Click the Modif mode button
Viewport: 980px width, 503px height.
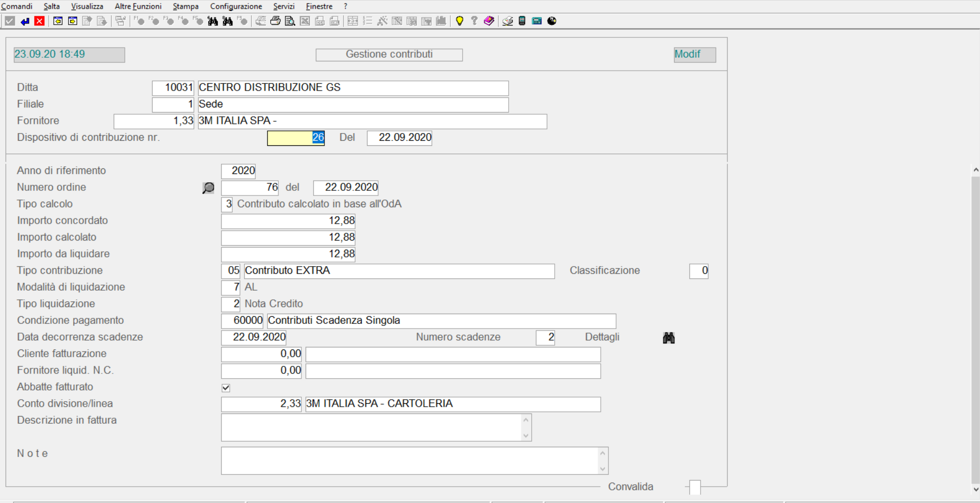coord(694,55)
